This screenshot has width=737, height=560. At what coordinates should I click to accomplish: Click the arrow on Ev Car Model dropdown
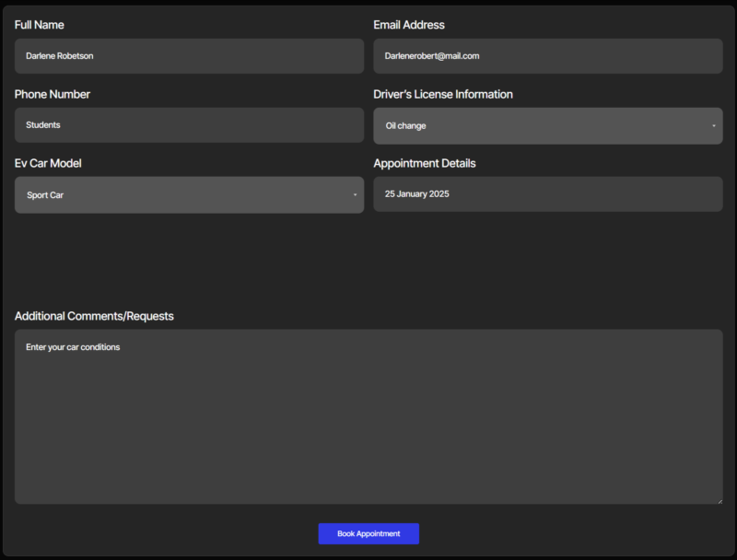(x=355, y=195)
